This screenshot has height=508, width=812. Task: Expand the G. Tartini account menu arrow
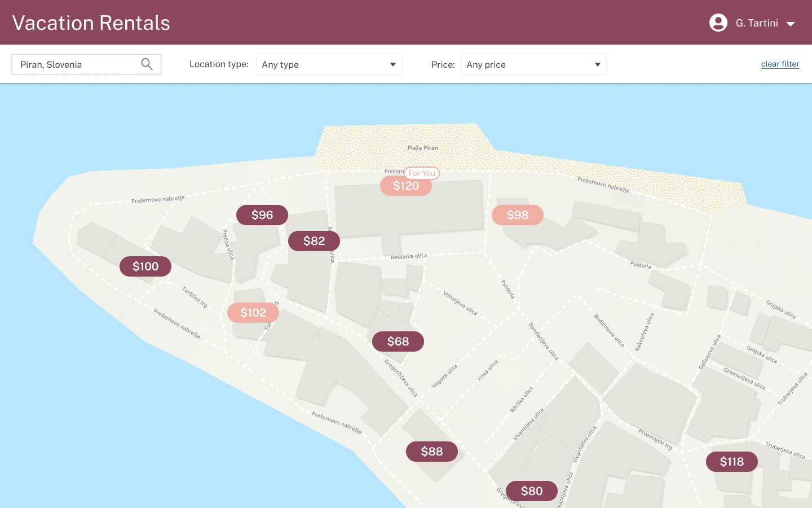[791, 24]
